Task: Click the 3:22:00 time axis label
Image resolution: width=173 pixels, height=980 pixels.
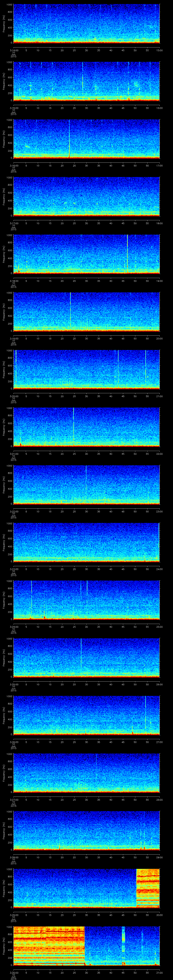Action: pyautogui.click(x=14, y=511)
